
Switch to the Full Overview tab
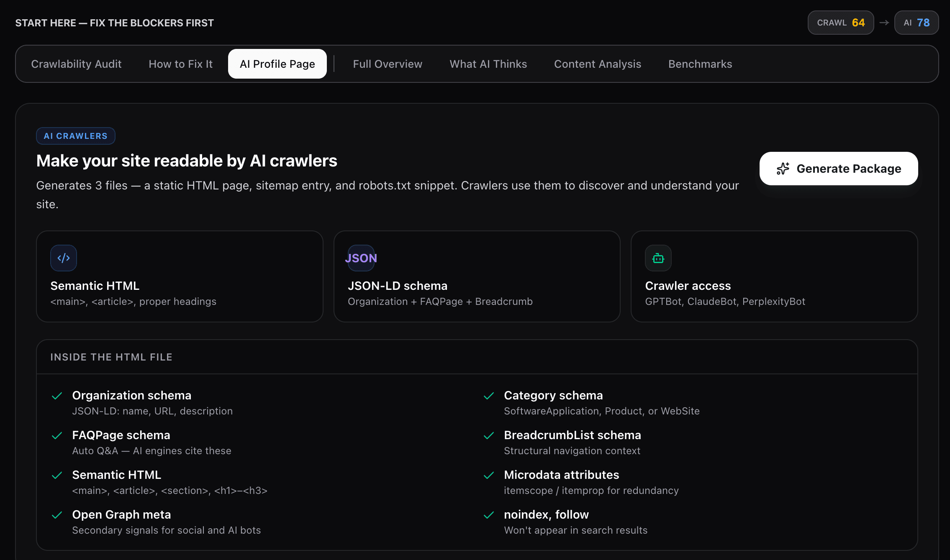387,64
